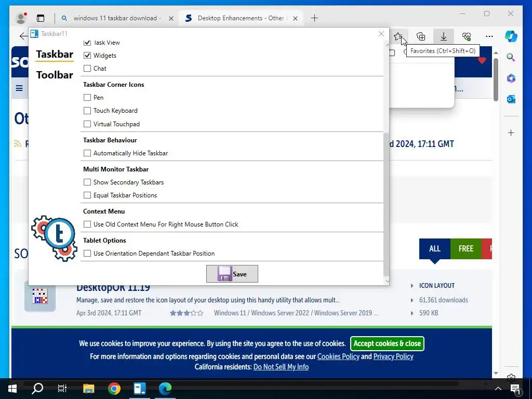The image size is (532, 399).
Task: Open the Outlook icon in Edge sidebar
Action: click(511, 99)
